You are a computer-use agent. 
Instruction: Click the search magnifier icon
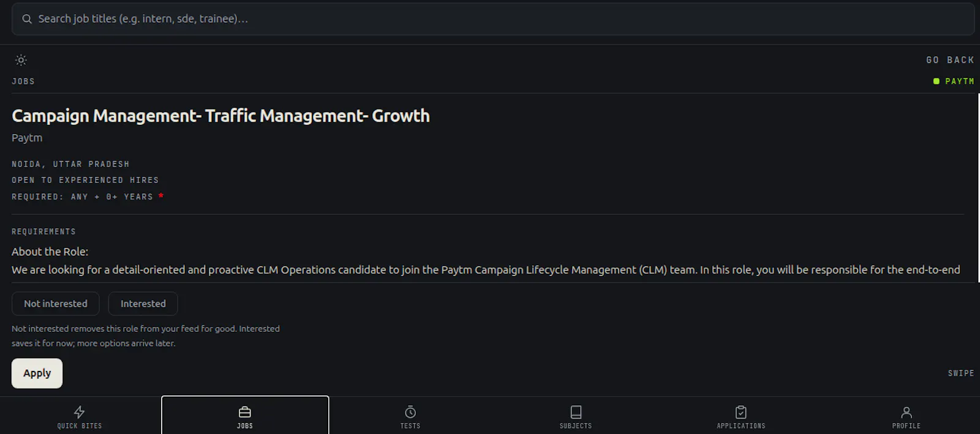coord(27,19)
